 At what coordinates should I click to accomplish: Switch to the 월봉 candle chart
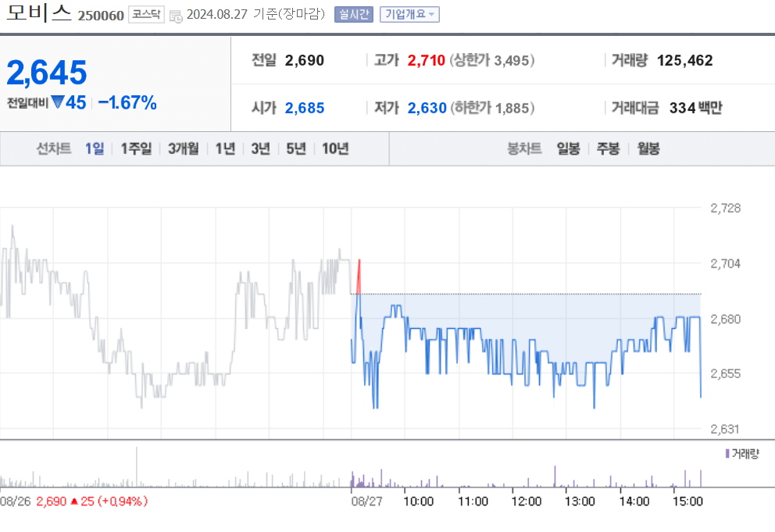[648, 148]
